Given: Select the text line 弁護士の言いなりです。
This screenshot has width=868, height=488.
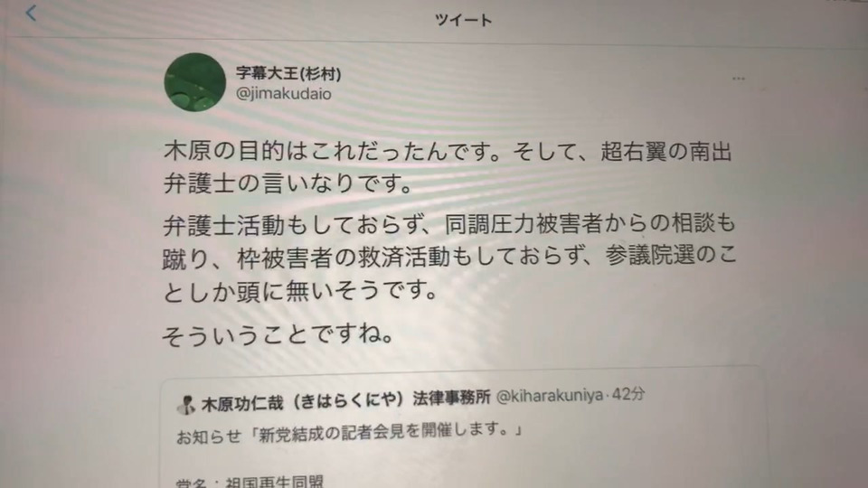Looking at the screenshot, I should click(288, 183).
